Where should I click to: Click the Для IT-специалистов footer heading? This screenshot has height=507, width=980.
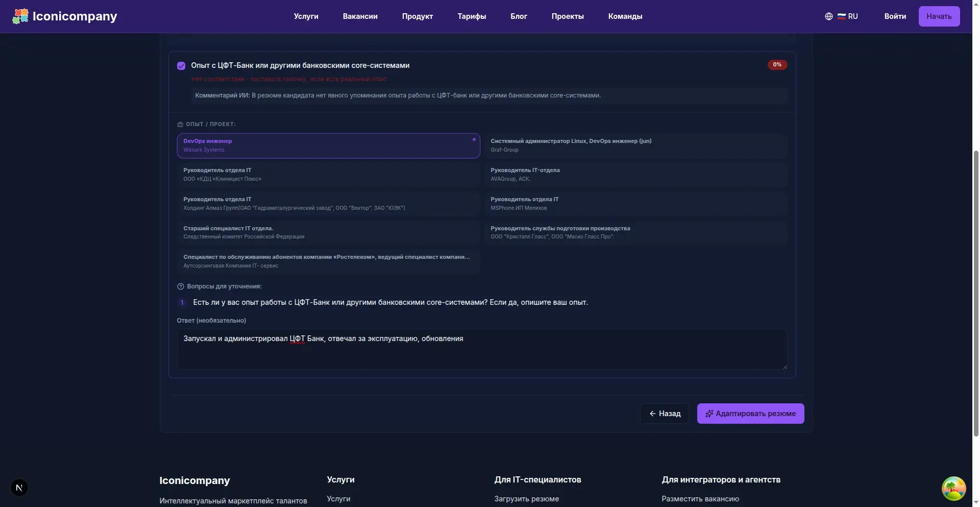(537, 479)
